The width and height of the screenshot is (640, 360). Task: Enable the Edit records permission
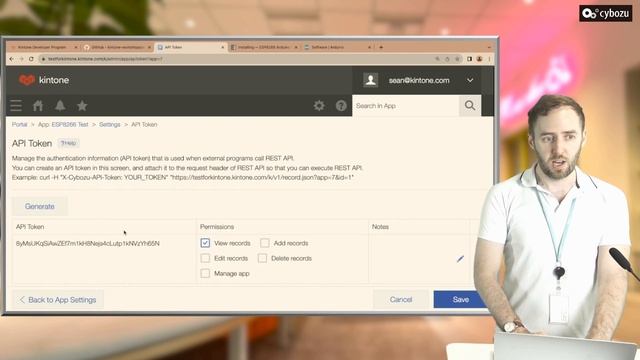coord(205,258)
